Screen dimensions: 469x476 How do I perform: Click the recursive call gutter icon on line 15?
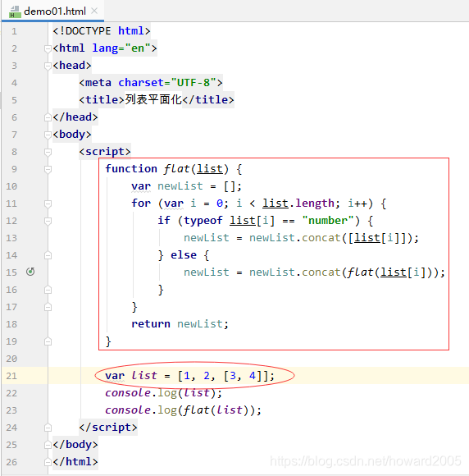(x=30, y=272)
